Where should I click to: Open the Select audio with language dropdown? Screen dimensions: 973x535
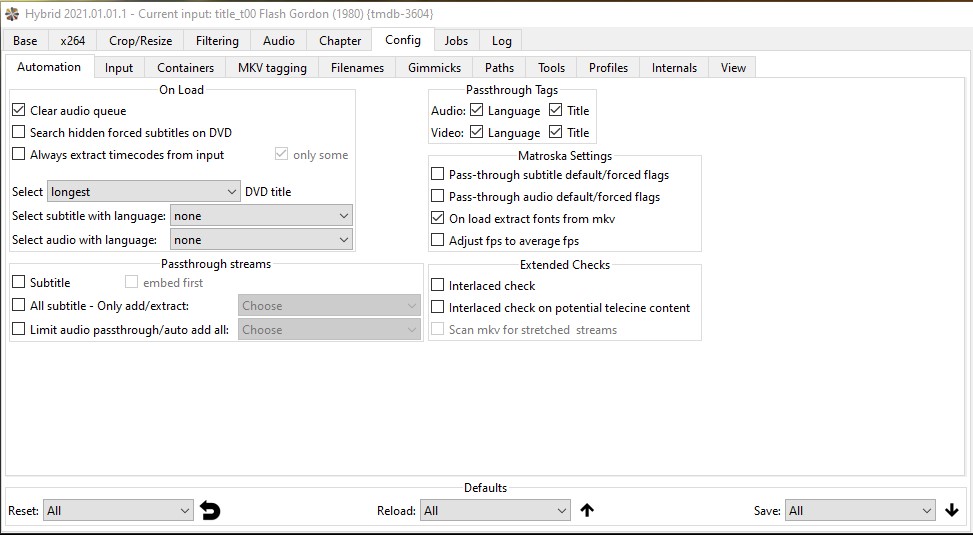[261, 240]
